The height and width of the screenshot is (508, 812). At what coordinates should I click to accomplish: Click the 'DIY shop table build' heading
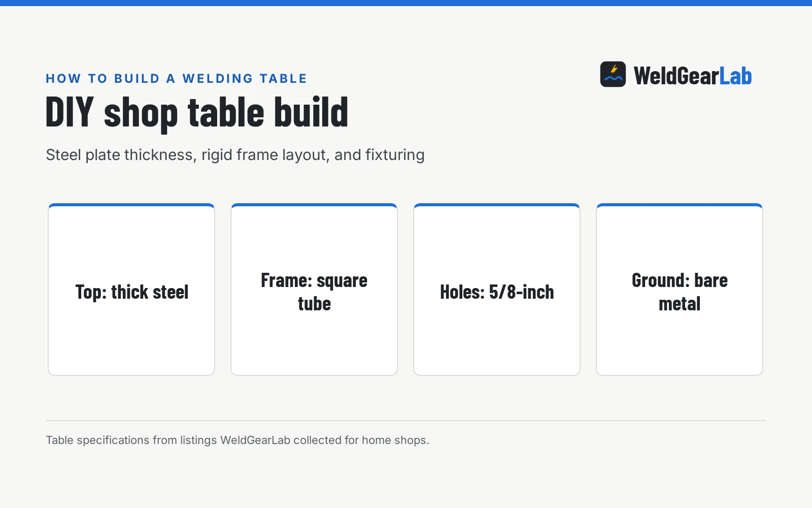pos(197,113)
